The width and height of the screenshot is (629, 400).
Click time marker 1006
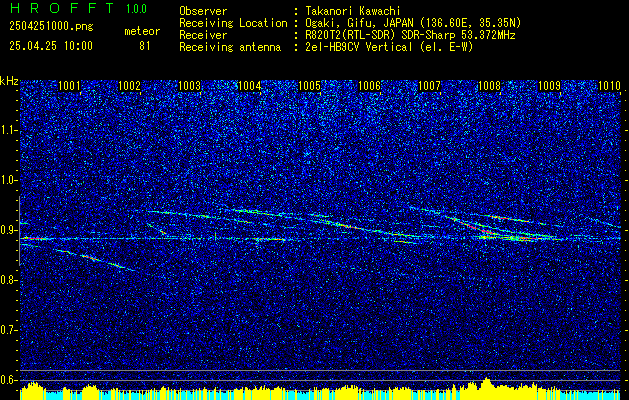tap(369, 85)
